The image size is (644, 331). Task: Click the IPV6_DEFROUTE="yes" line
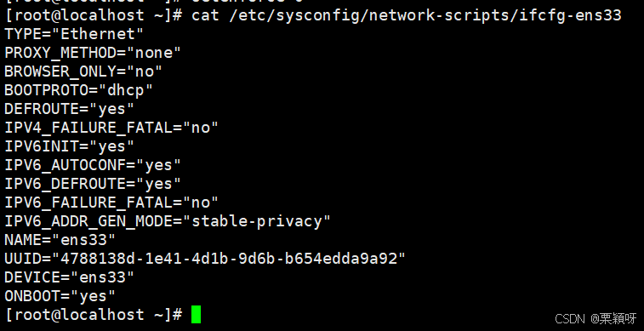click(93, 184)
